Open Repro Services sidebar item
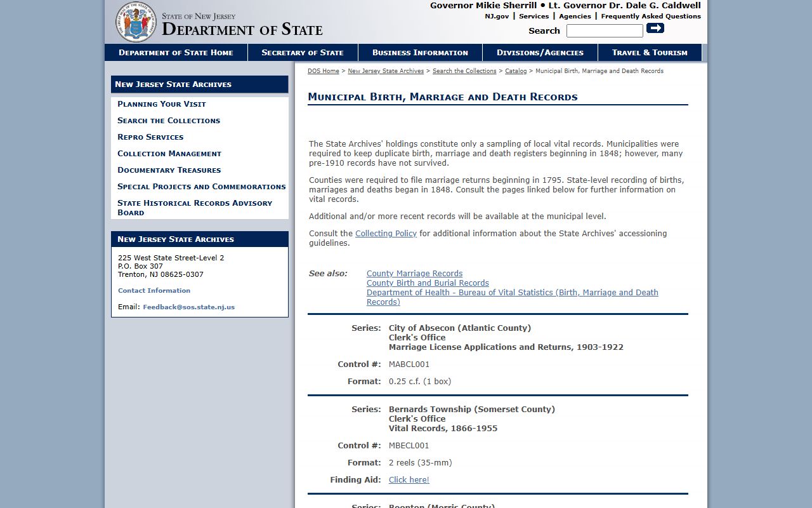Viewport: 812px width, 508px height. pos(150,137)
